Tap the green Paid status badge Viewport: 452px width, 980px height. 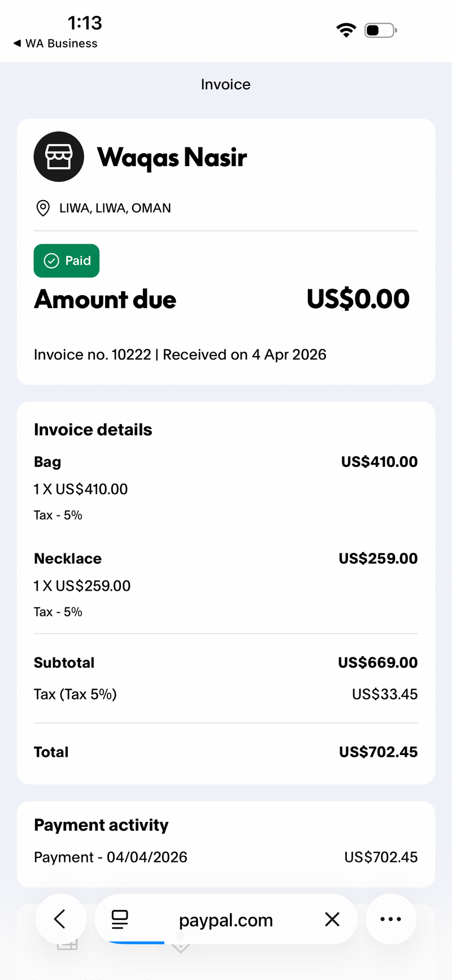[67, 261]
